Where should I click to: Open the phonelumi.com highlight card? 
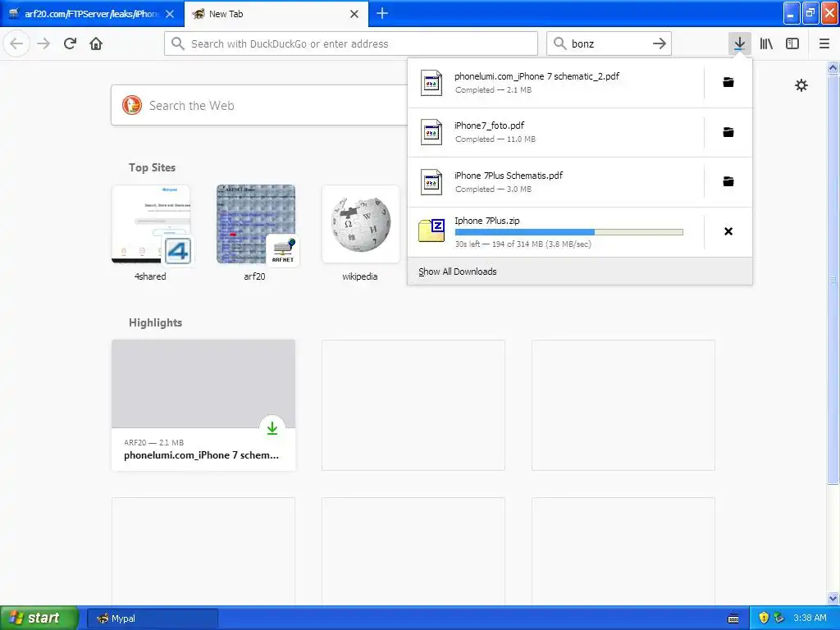(203, 405)
